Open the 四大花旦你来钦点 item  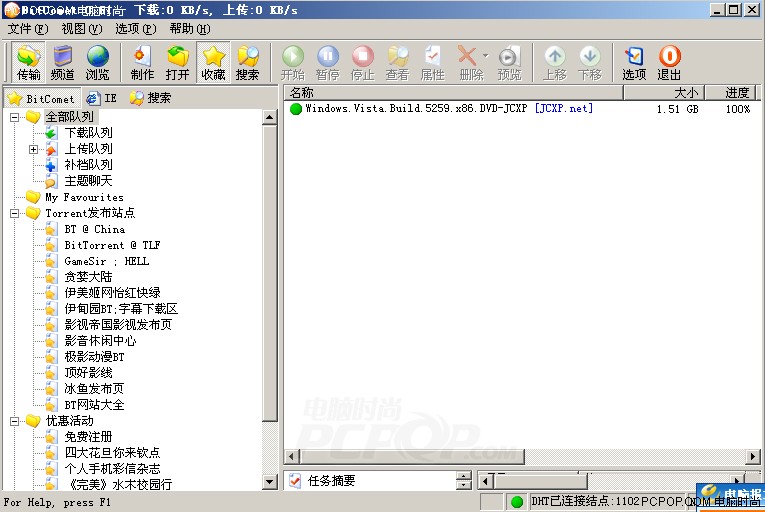point(112,452)
